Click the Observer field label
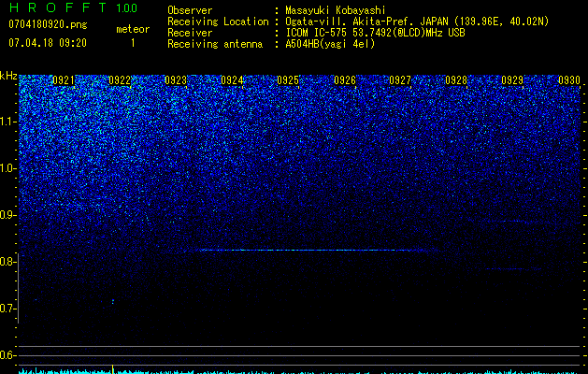Viewport: 588px width, 374px height. pos(190,10)
